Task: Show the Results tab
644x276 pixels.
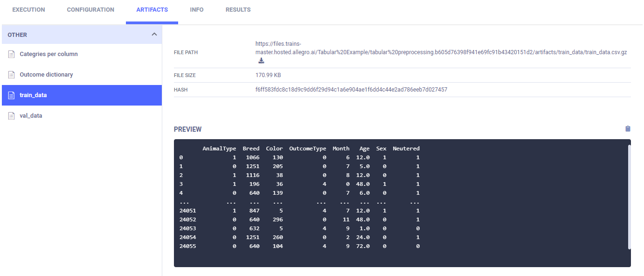Action: [238, 10]
